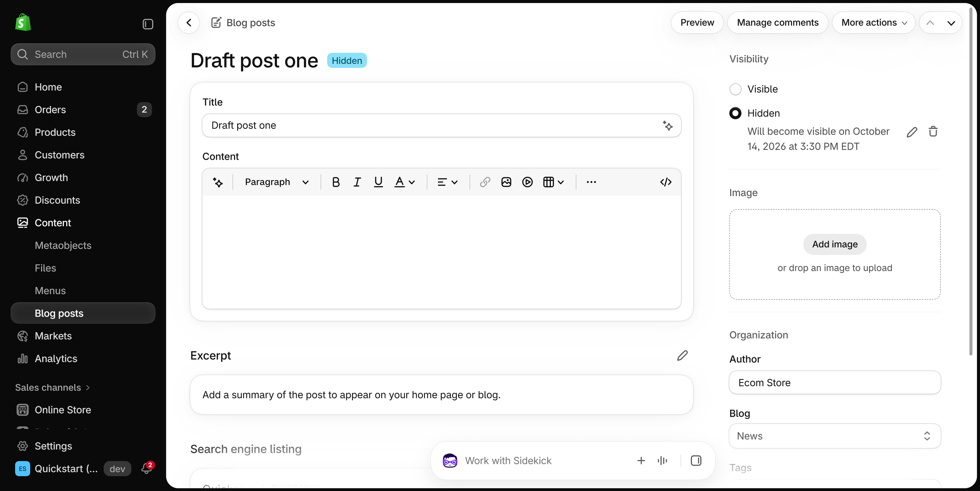Viewport: 980px width, 491px height.
Task: Expand the Sales channels section
Action: [x=52, y=388]
